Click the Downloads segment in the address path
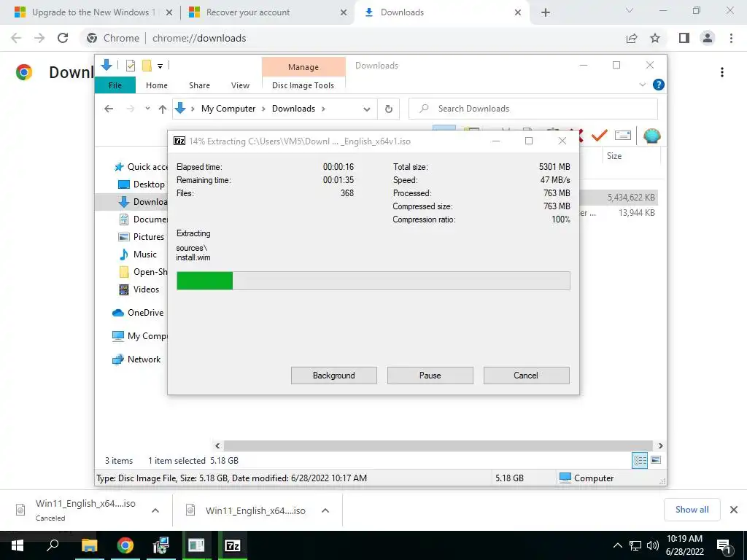The image size is (747, 560). click(x=293, y=109)
